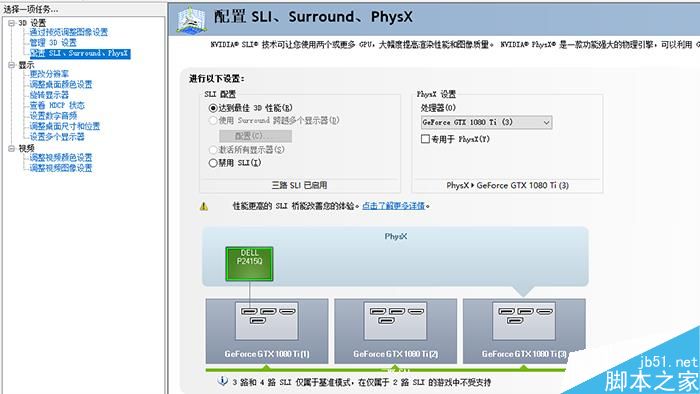Open PhysX 处理器 dropdown GeForce GTX 1080 Ti

pyautogui.click(x=487, y=122)
